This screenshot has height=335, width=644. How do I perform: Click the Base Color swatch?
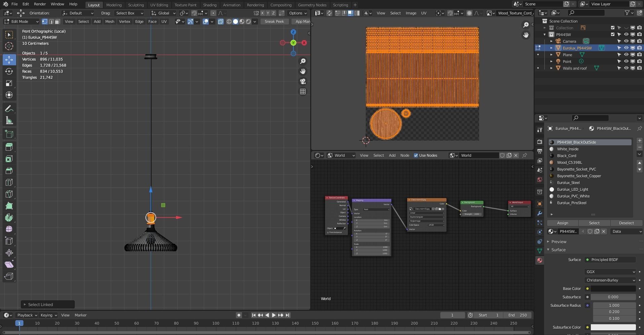pos(613,289)
